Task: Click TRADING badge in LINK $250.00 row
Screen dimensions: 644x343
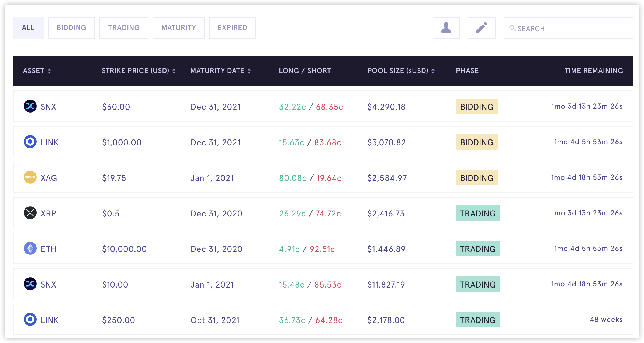Action: click(478, 320)
